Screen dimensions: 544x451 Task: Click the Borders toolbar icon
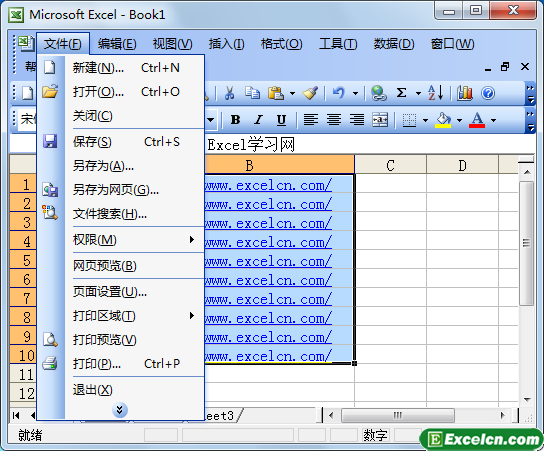tap(409, 120)
